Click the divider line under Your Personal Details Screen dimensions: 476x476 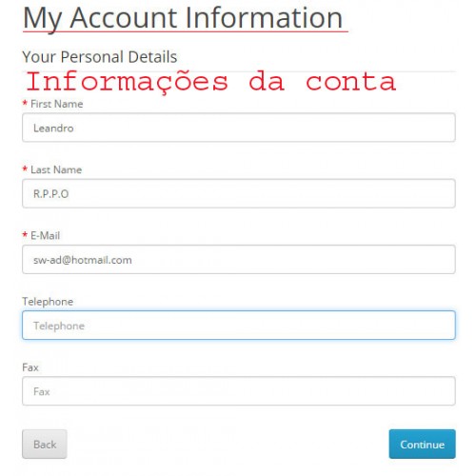[239, 71]
